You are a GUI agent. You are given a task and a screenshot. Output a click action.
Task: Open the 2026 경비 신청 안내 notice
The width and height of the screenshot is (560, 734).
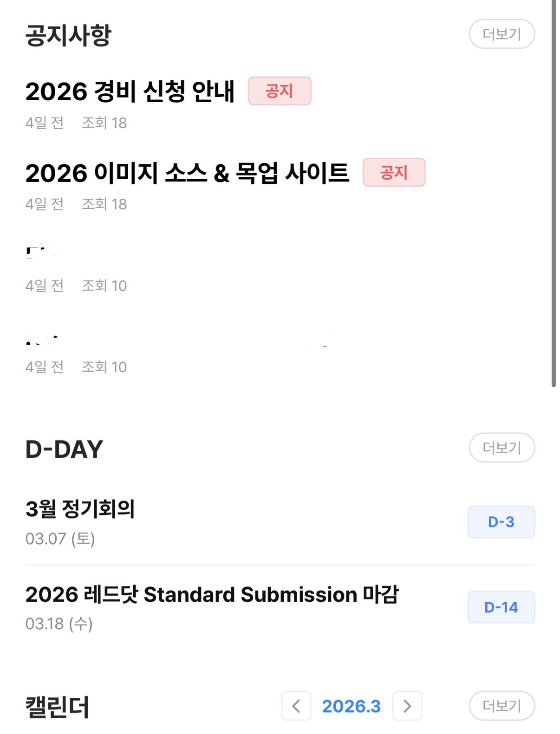tap(130, 91)
